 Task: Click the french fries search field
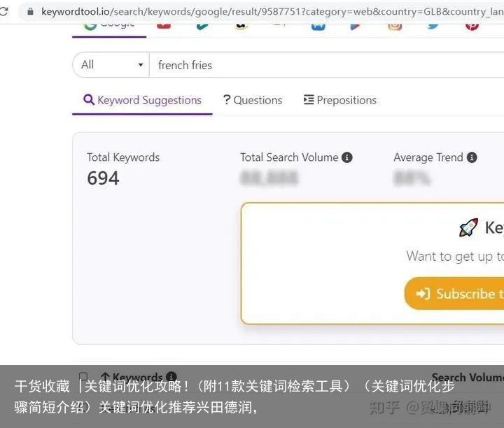(x=327, y=65)
